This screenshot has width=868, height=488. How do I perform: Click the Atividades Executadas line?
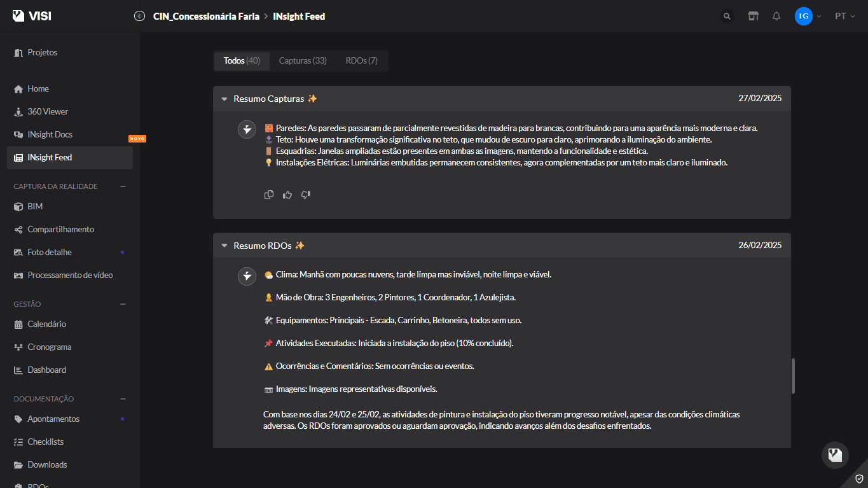click(x=389, y=344)
